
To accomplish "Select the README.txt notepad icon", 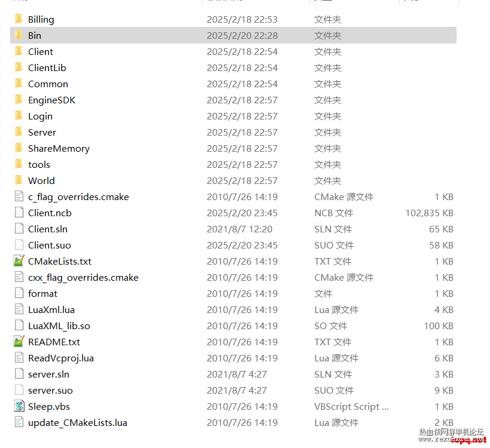I will click(x=19, y=342).
